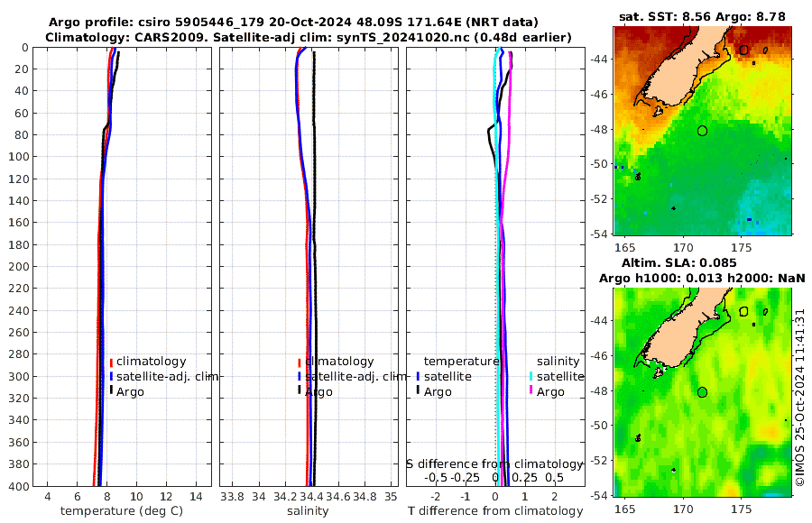812x523 pixels.
Task: Select the black Argo swatch in temperature legend
Action: click(111, 390)
